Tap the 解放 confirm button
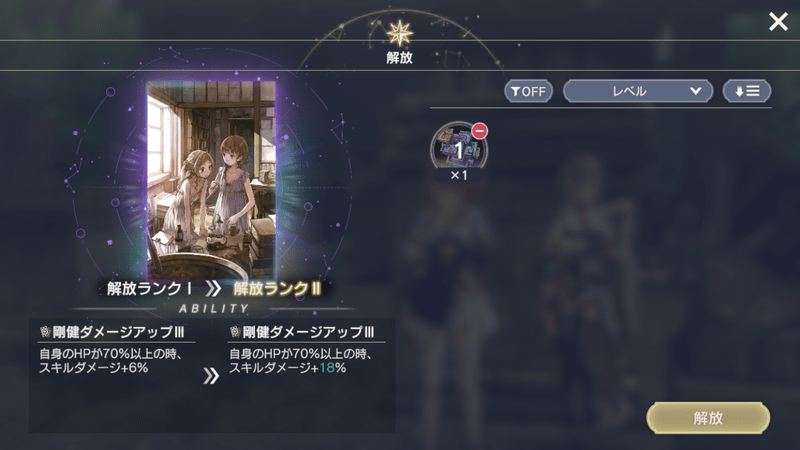 click(x=708, y=418)
